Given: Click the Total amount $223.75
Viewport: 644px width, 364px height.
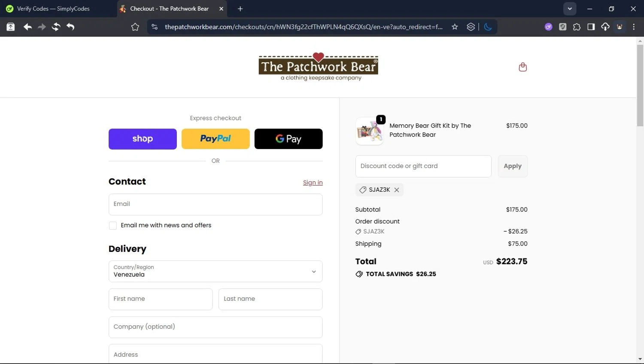Looking at the screenshot, I should (x=512, y=261).
